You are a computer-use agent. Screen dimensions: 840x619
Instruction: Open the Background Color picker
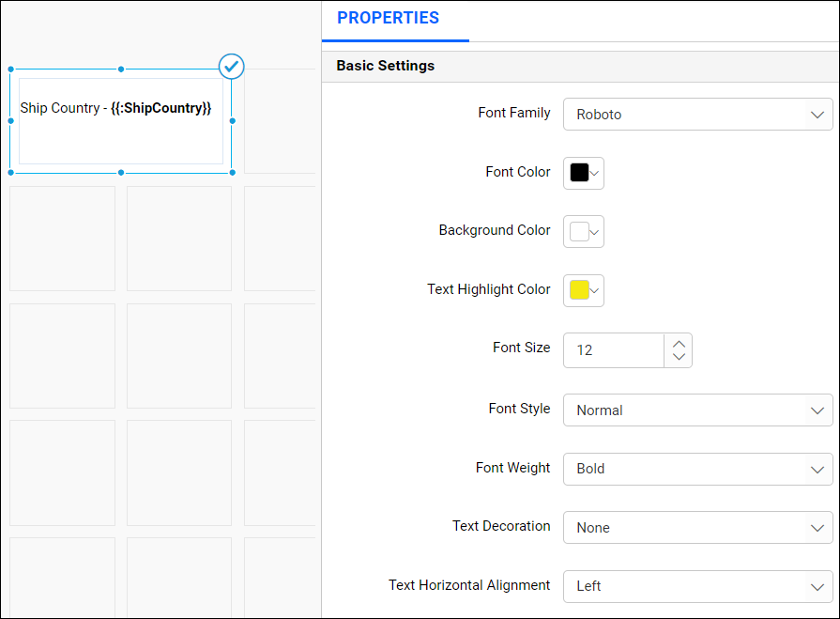click(583, 231)
